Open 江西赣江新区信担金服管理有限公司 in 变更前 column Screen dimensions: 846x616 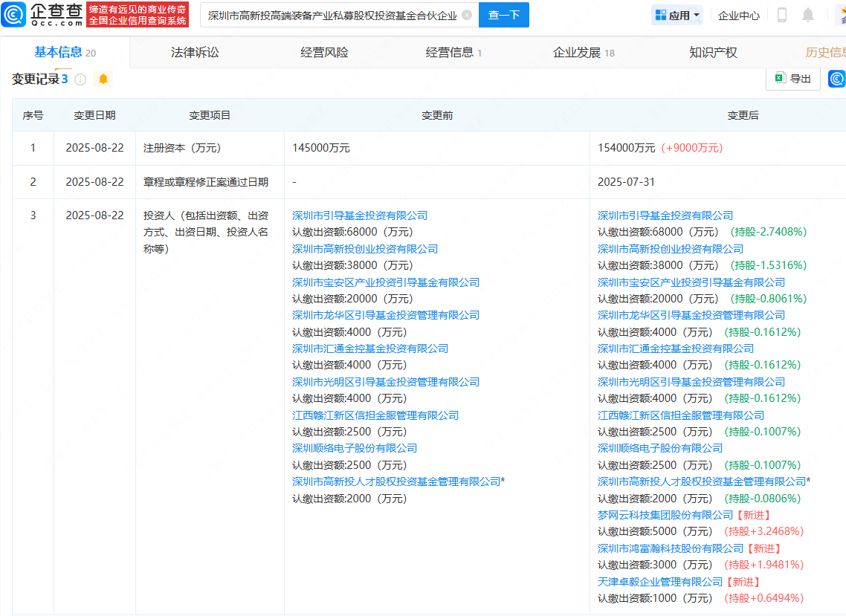pos(375,415)
